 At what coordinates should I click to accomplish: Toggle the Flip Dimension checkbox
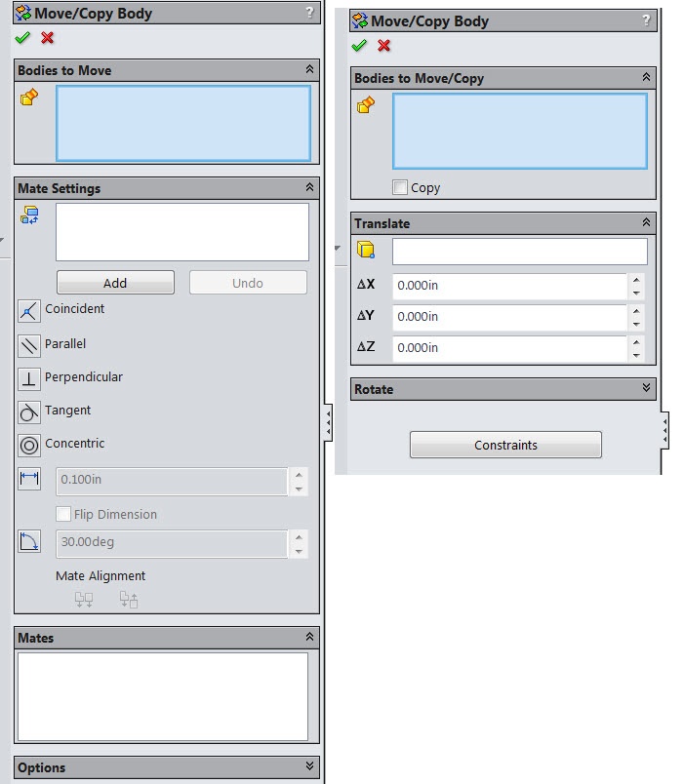tap(63, 514)
